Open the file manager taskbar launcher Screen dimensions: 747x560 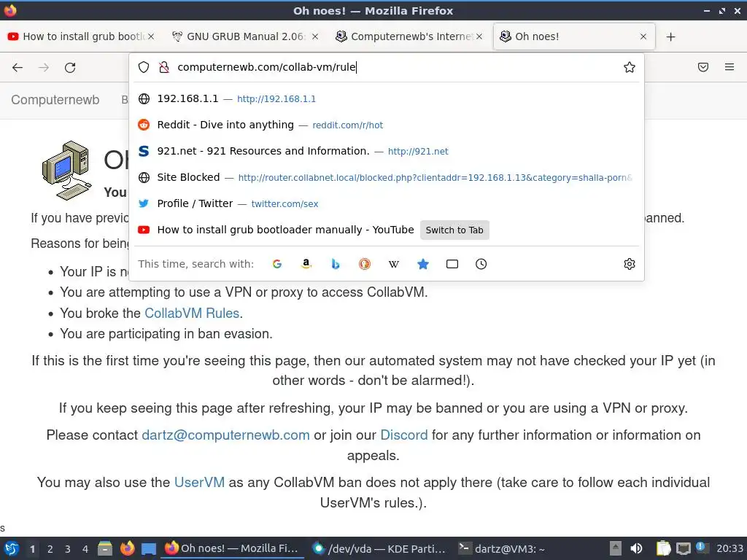105,548
